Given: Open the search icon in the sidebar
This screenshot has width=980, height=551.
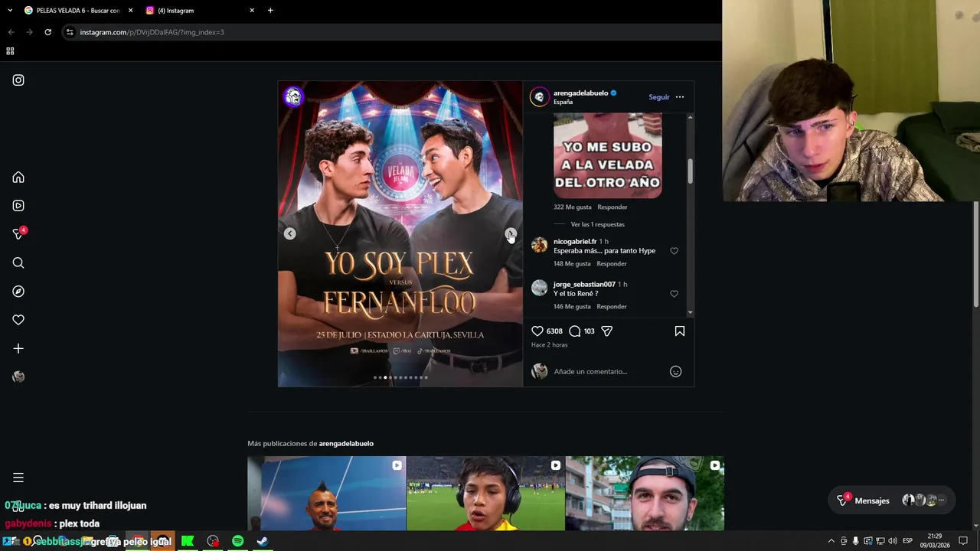Looking at the screenshot, I should click(18, 263).
